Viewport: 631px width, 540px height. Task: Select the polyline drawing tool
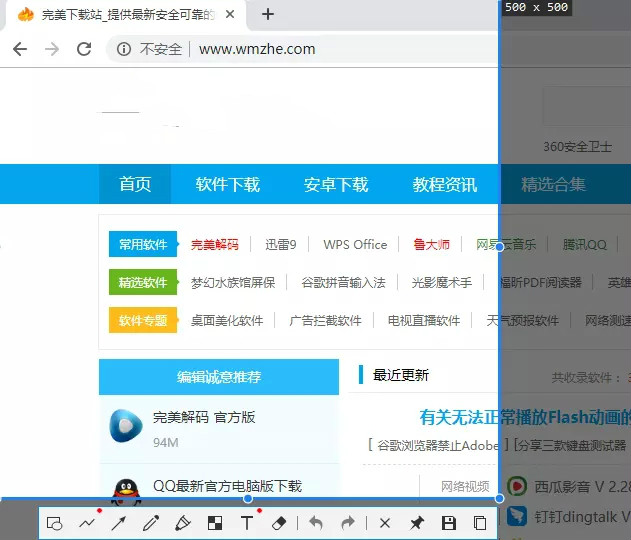pyautogui.click(x=88, y=523)
